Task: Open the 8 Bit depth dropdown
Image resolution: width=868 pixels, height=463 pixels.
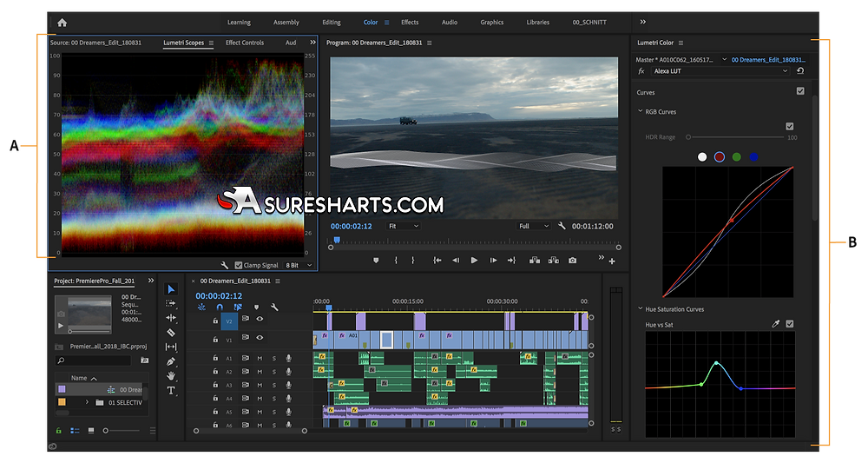Action: click(x=299, y=265)
